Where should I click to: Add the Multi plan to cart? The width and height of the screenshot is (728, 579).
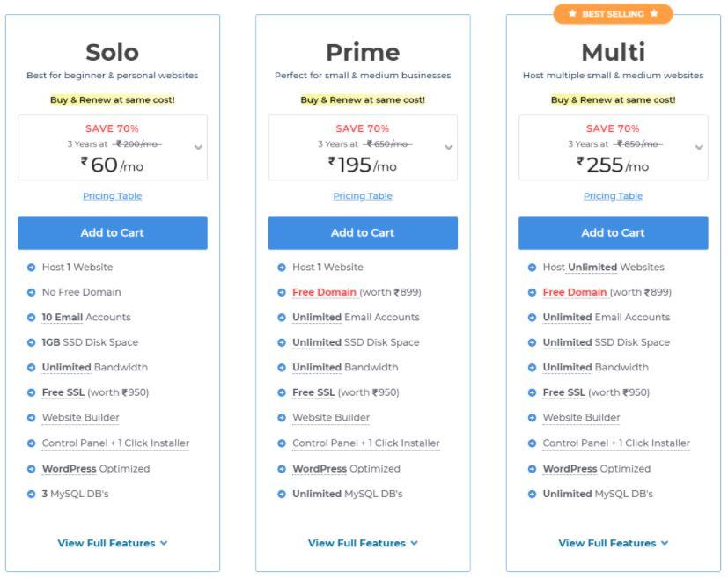[x=613, y=233]
